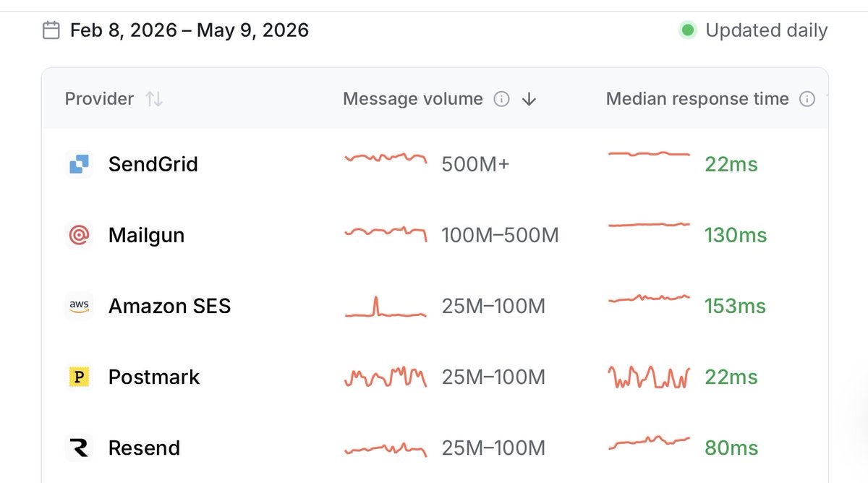Click the Median response time header

point(697,99)
